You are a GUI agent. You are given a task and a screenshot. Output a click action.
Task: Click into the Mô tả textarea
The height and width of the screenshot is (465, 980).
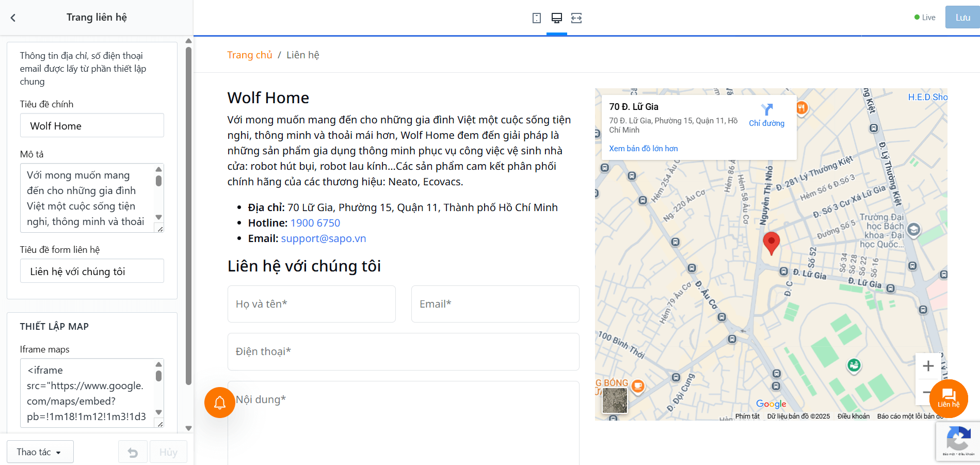88,198
